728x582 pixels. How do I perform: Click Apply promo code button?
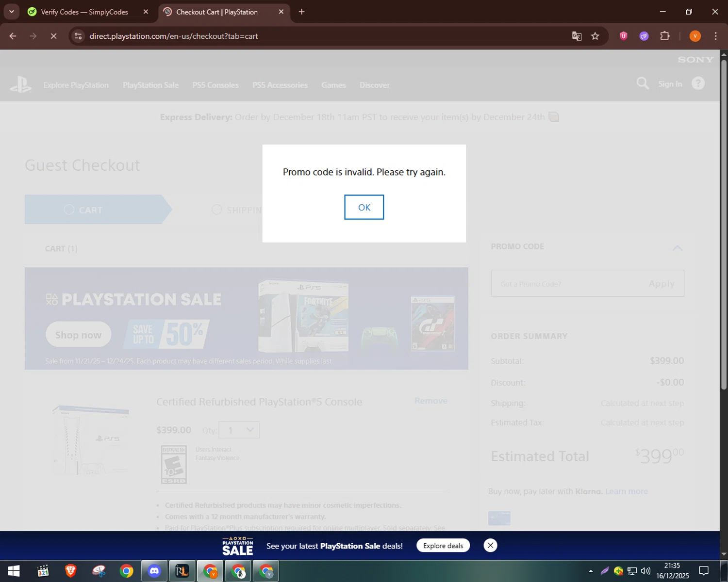(x=662, y=284)
